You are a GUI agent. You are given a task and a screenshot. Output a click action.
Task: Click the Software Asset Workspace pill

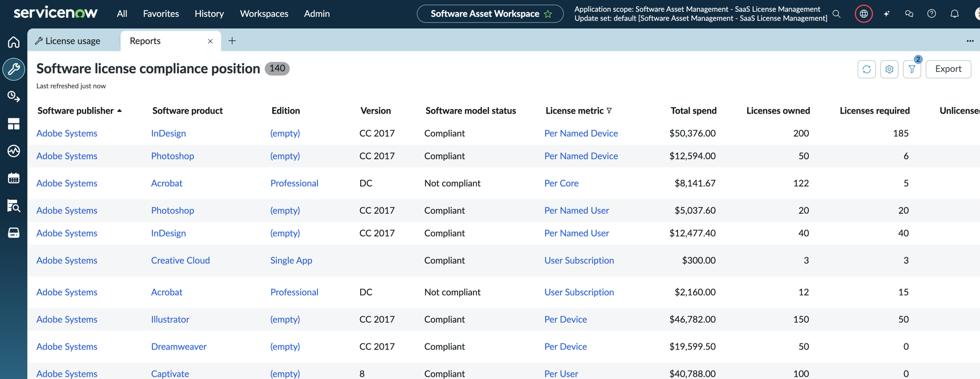coord(490,14)
